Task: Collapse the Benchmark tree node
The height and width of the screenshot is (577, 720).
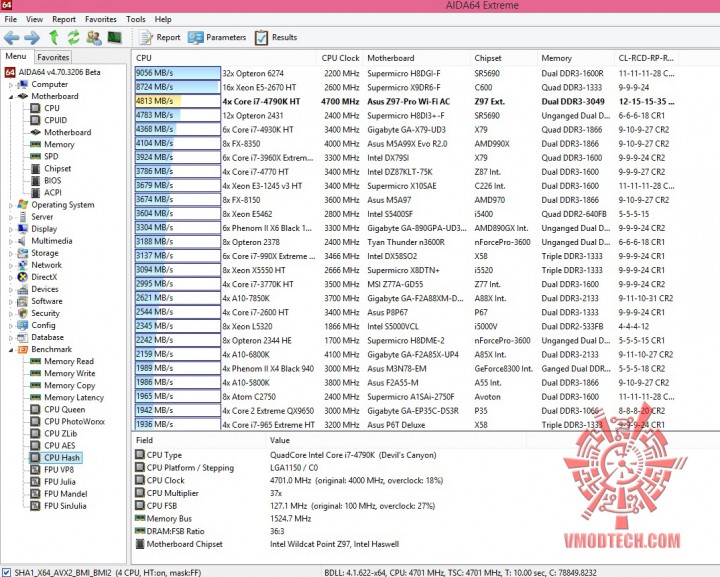Action: tap(11, 350)
